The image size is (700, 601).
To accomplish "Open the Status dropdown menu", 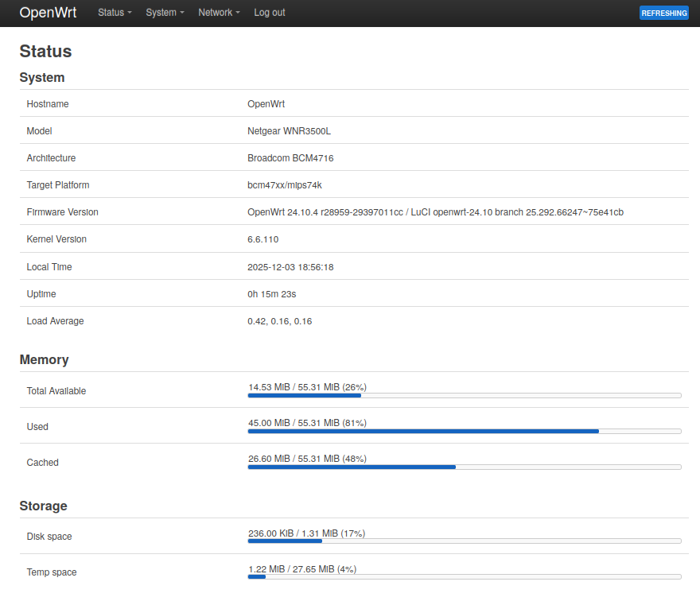I will click(x=115, y=13).
